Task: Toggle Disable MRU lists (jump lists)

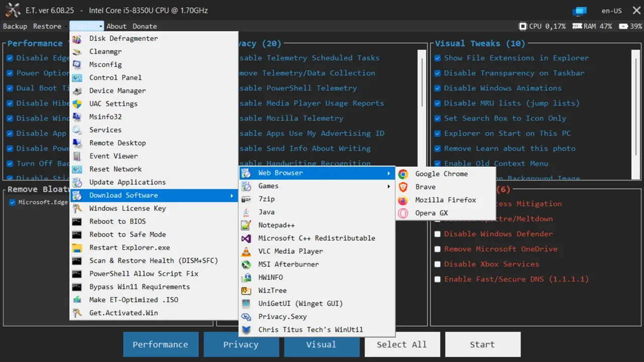Action: (x=438, y=103)
